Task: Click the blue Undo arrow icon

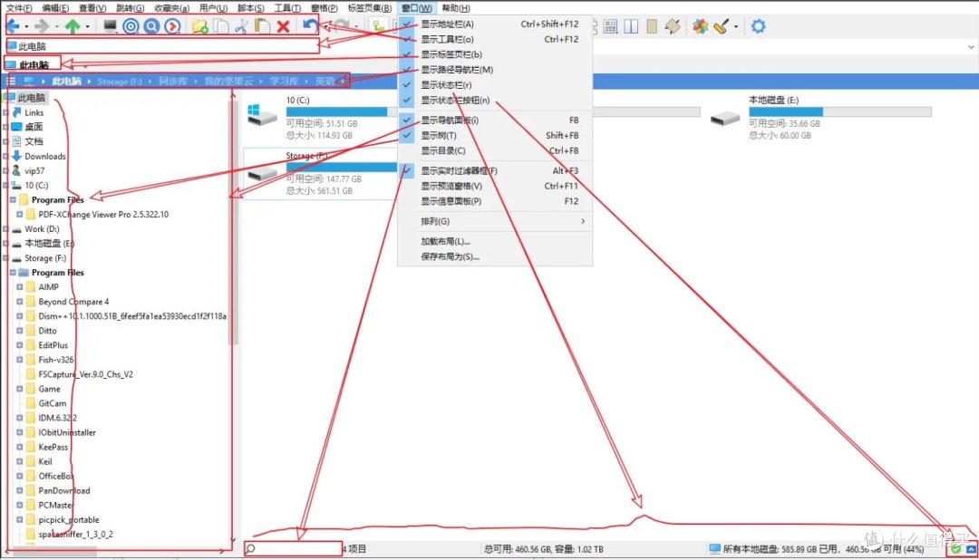Action: (x=311, y=26)
